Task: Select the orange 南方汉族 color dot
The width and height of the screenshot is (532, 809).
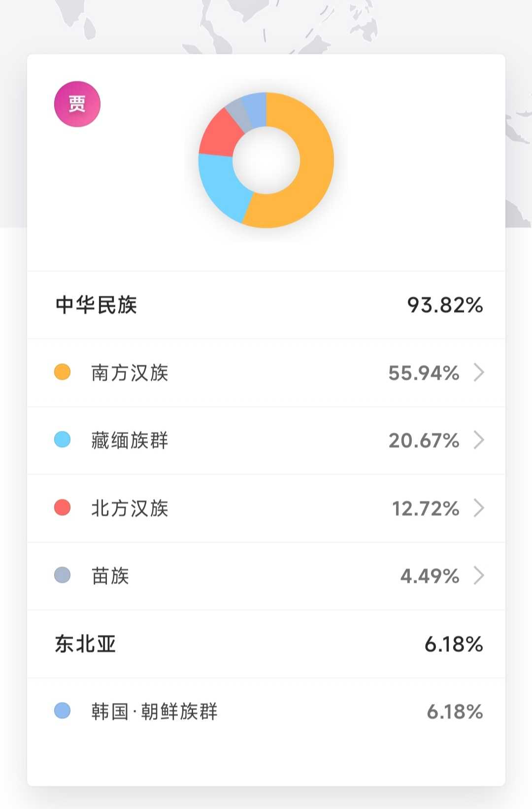Action: (63, 372)
